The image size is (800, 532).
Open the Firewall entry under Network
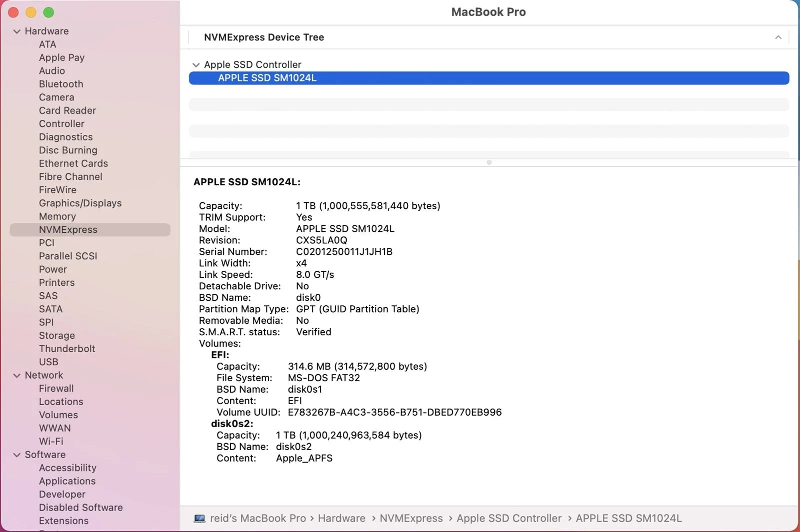coord(56,388)
